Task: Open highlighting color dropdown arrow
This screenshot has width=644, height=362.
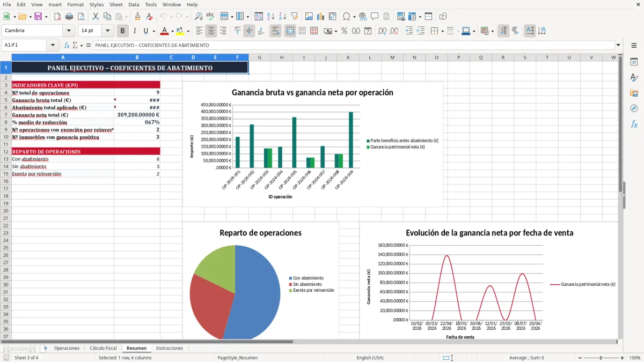Action: coord(187,31)
